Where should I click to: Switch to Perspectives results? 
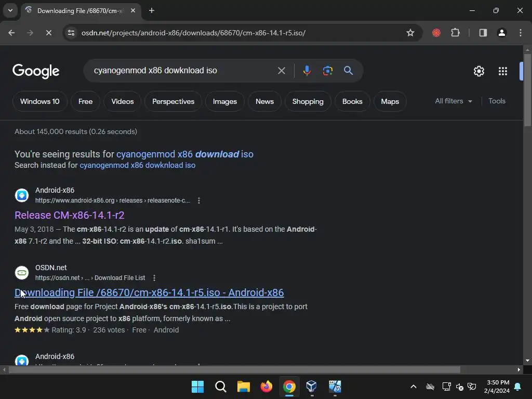[174, 101]
